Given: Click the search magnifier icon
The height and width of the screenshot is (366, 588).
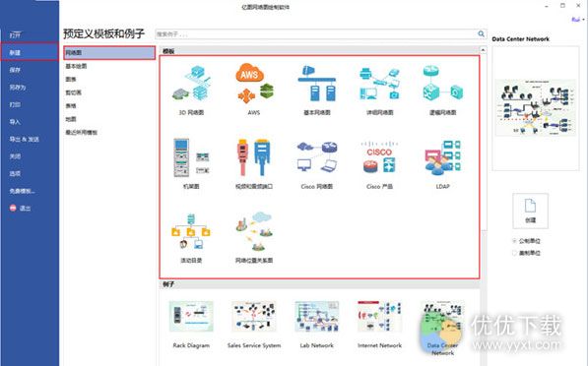Looking at the screenshot, I should pos(481,33).
